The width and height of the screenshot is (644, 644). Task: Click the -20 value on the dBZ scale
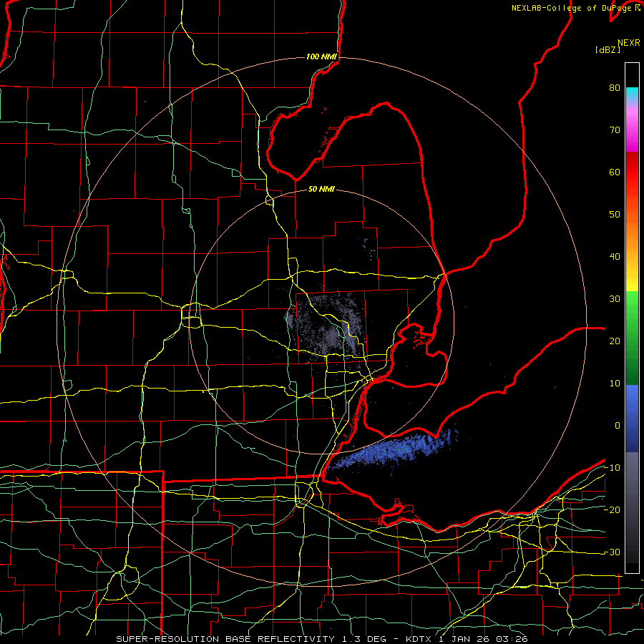click(612, 509)
